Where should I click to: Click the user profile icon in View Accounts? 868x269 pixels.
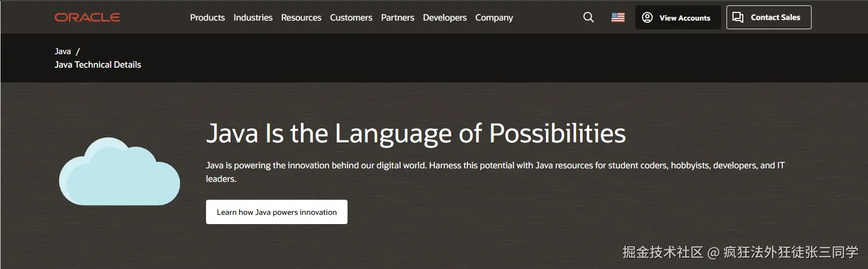click(647, 17)
